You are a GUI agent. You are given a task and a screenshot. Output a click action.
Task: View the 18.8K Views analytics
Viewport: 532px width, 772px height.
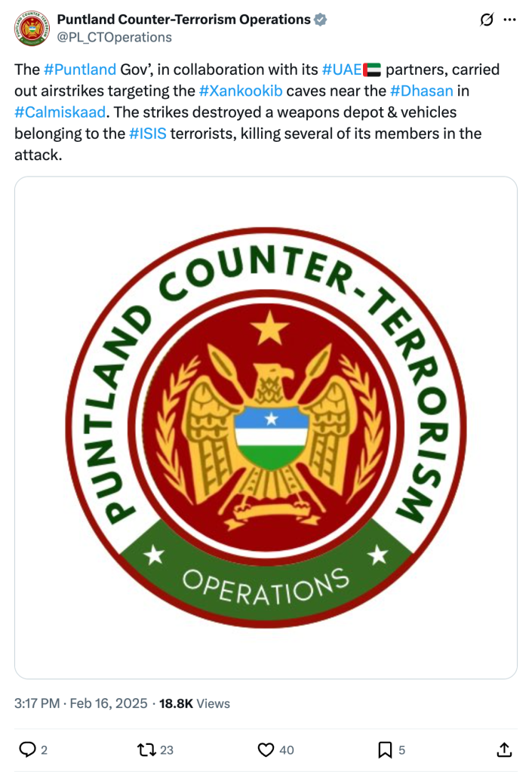194,703
